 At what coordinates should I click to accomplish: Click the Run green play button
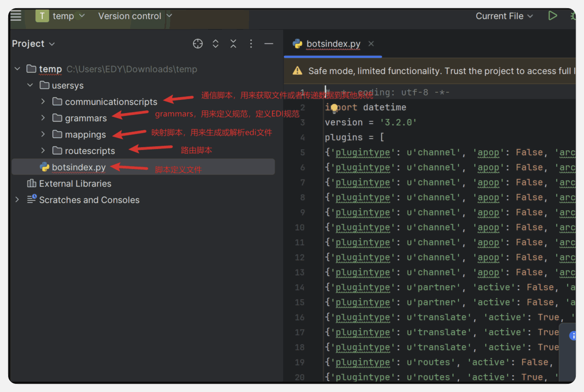point(552,16)
